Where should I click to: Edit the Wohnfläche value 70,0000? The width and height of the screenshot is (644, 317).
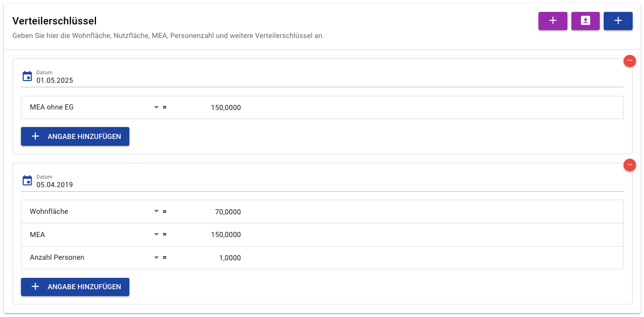[x=205, y=212]
